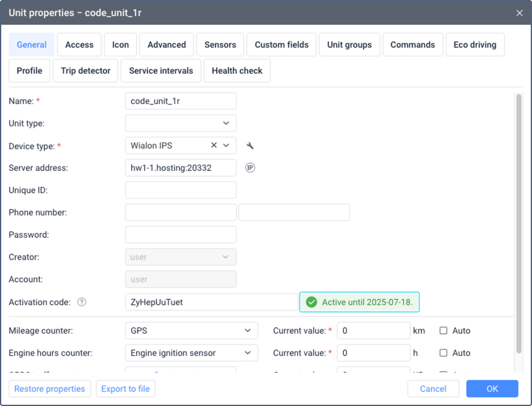Open the Eco driving tab
The image size is (532, 406).
coord(475,45)
